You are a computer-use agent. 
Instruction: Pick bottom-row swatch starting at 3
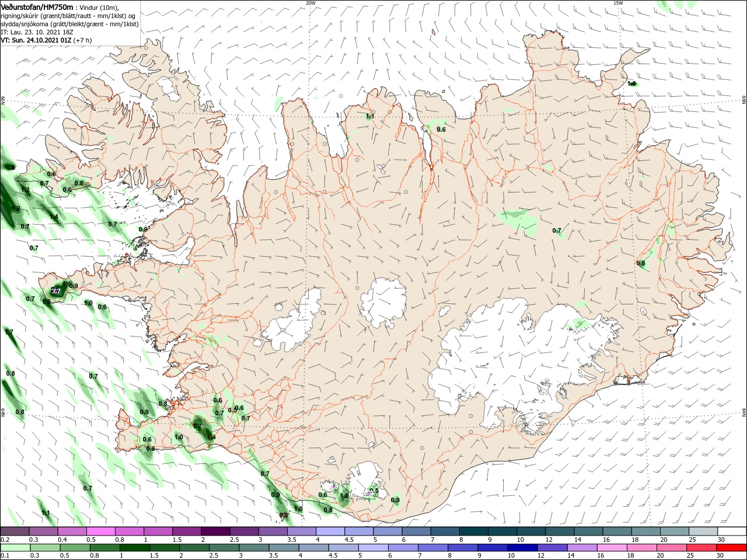253,548
